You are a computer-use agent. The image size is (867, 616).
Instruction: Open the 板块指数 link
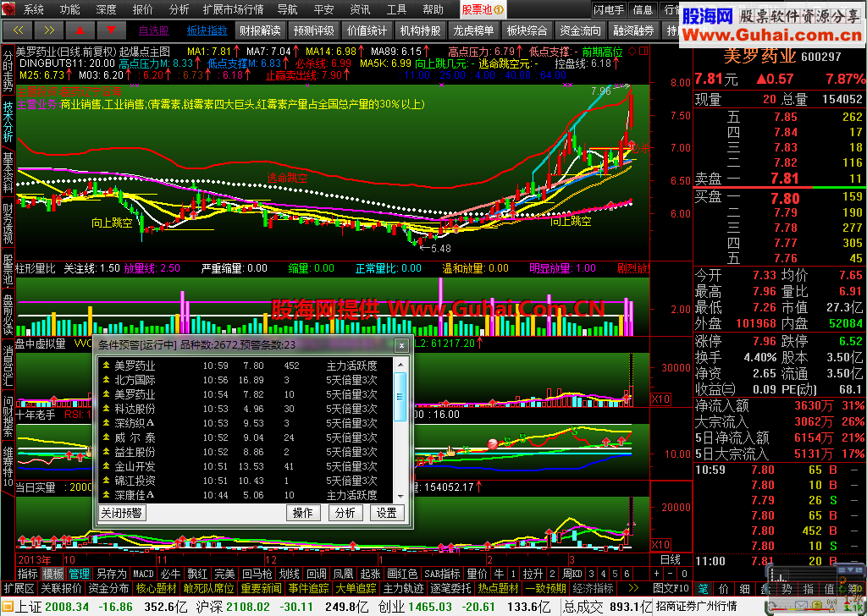207,31
